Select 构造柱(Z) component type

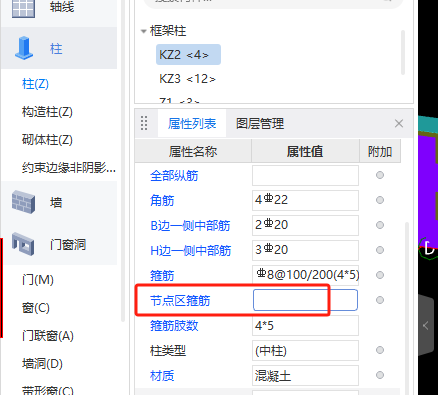[47, 112]
